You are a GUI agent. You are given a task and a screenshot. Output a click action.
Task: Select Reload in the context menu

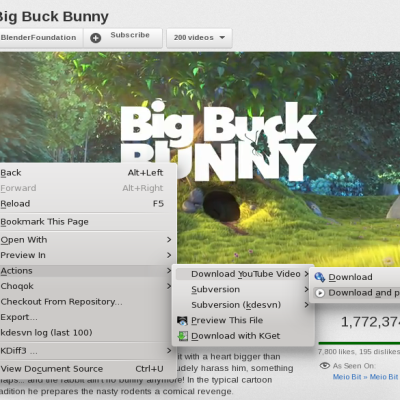(87, 204)
